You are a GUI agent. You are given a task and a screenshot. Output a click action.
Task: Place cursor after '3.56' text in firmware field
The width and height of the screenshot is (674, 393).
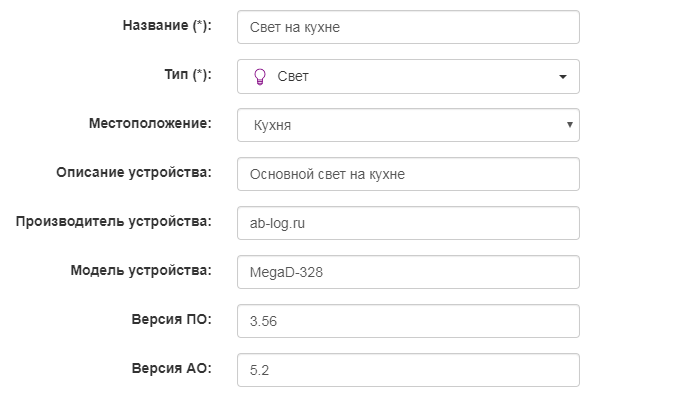(278, 321)
